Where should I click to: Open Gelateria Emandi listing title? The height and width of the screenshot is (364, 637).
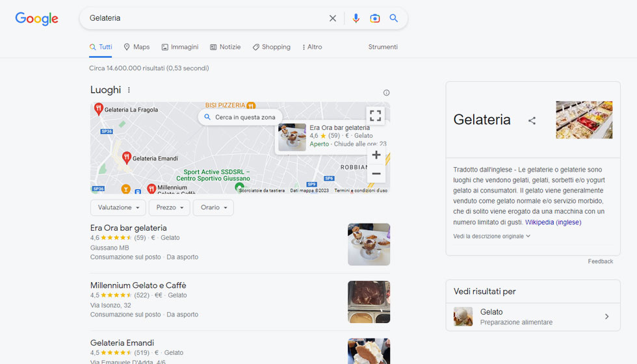[122, 343]
